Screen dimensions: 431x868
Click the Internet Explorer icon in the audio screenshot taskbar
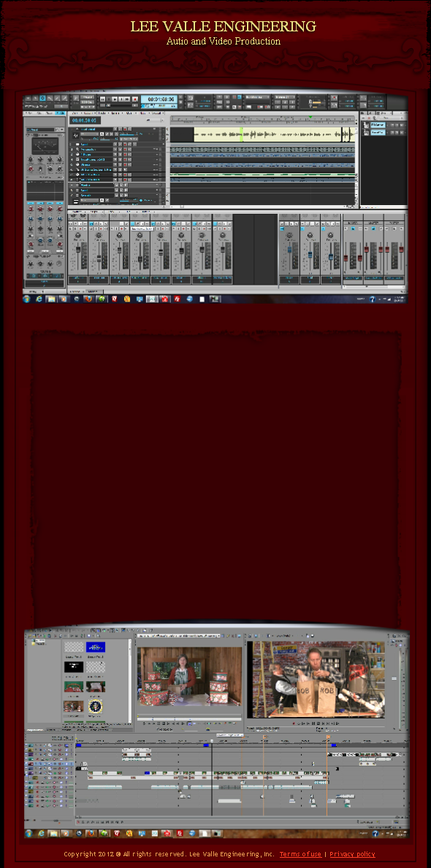[39, 299]
